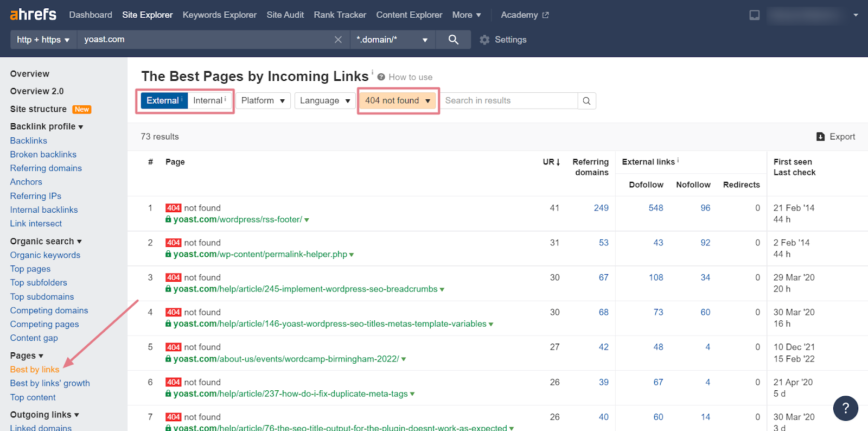This screenshot has width=868, height=431.
Task: Open 73 dofollow links in row 4
Action: pos(658,312)
